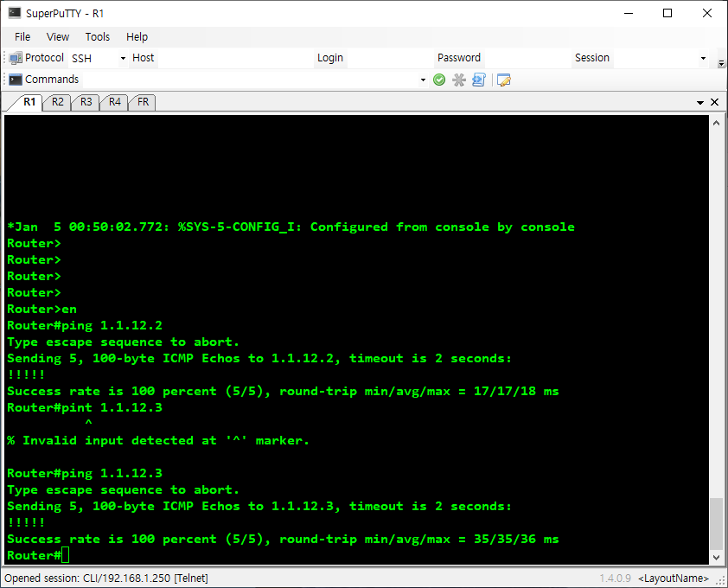Viewport: 728px width, 588px height.
Task: Open the Session dropdown arrow
Action: point(703,58)
